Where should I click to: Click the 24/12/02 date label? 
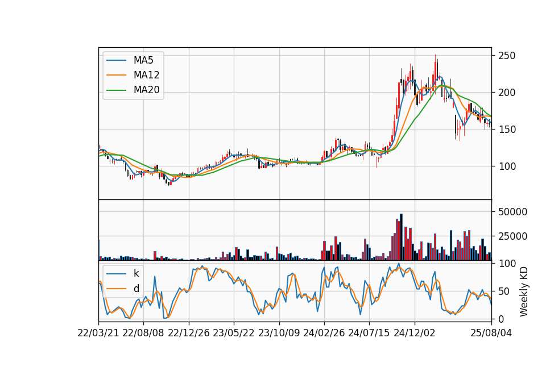415,333
